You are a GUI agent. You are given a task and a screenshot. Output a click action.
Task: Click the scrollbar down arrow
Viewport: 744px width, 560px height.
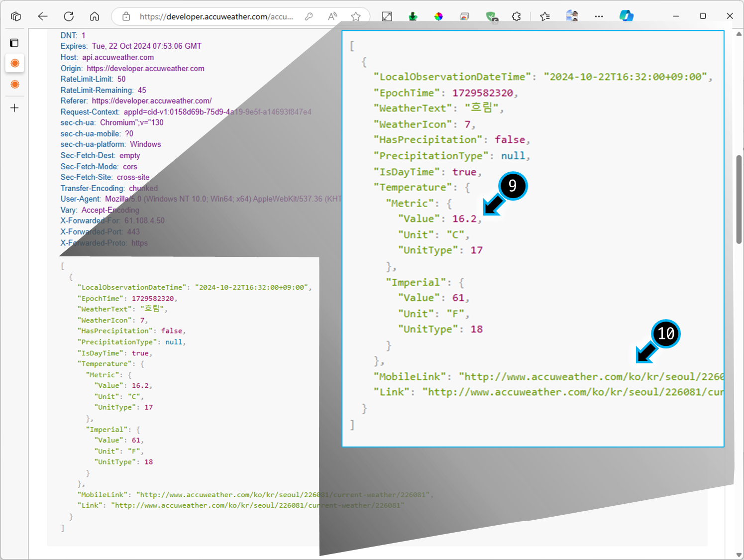(739, 555)
